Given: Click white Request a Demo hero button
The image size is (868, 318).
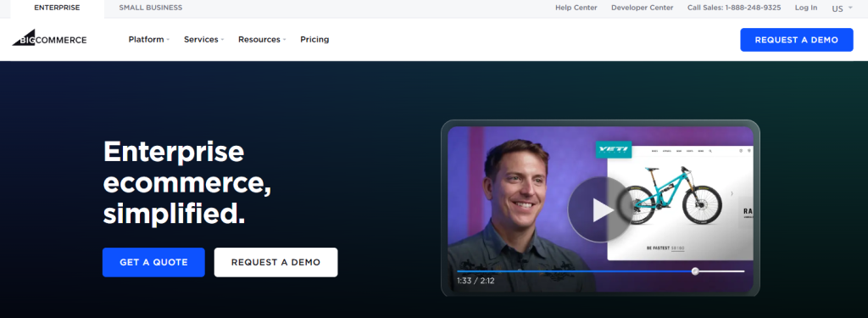Looking at the screenshot, I should click(275, 262).
